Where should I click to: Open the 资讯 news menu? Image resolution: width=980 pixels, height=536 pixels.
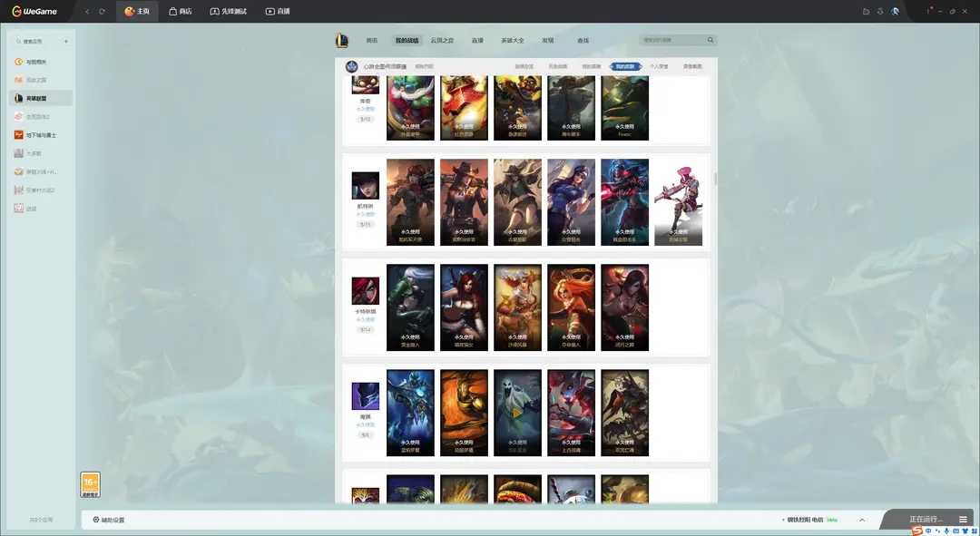pos(372,41)
